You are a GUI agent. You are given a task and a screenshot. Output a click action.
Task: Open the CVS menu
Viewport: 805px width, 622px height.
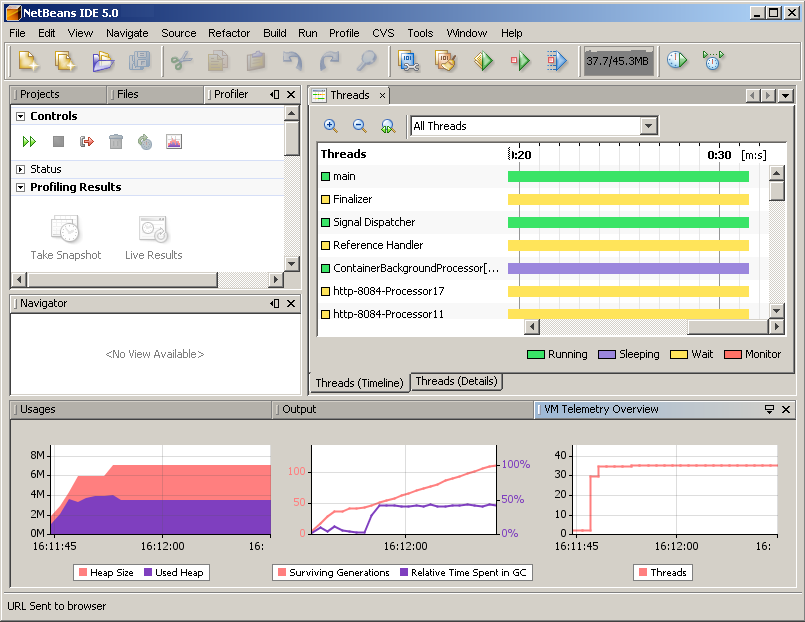[383, 33]
